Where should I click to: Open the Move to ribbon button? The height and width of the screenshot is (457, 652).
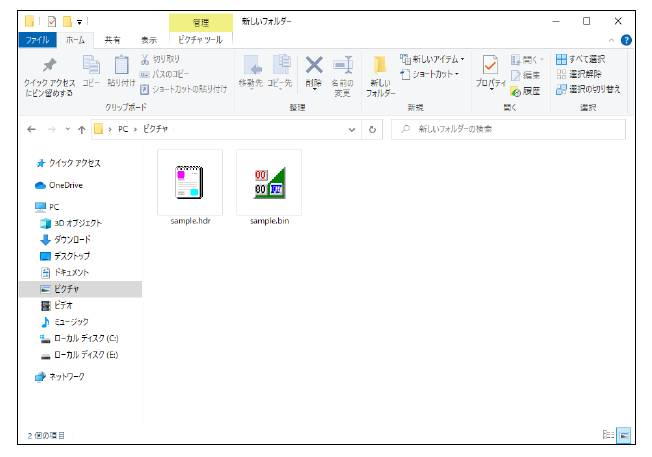(251, 72)
